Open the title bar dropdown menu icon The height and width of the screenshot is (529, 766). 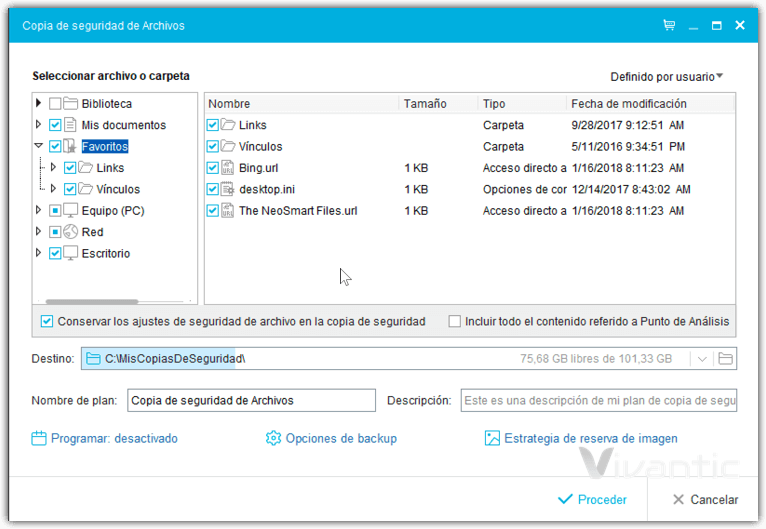(692, 25)
